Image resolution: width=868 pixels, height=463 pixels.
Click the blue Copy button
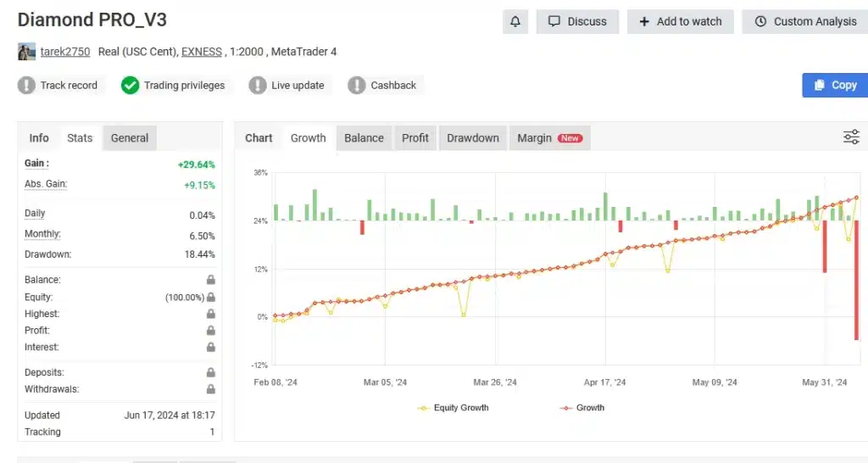tap(835, 86)
